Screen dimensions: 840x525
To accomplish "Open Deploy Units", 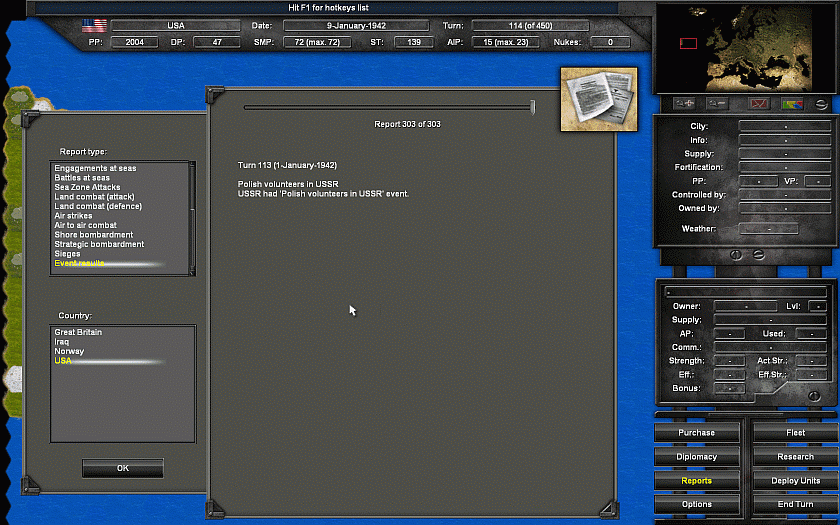I will [796, 481].
